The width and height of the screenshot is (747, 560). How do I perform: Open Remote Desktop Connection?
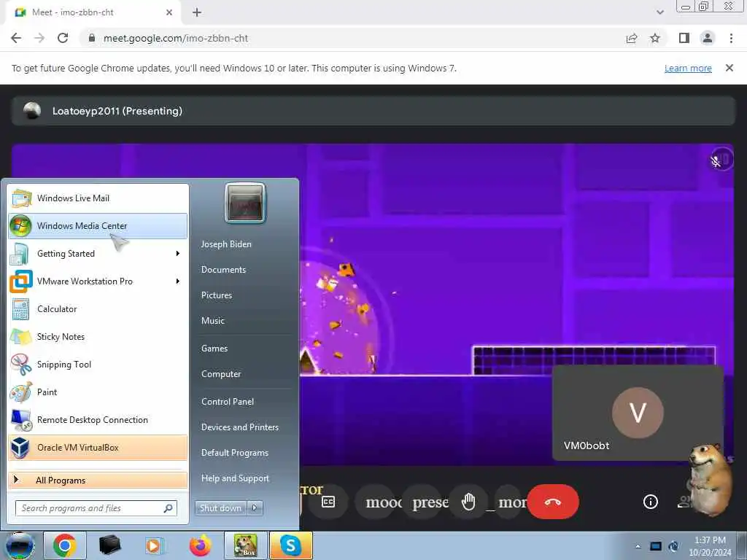98,419
